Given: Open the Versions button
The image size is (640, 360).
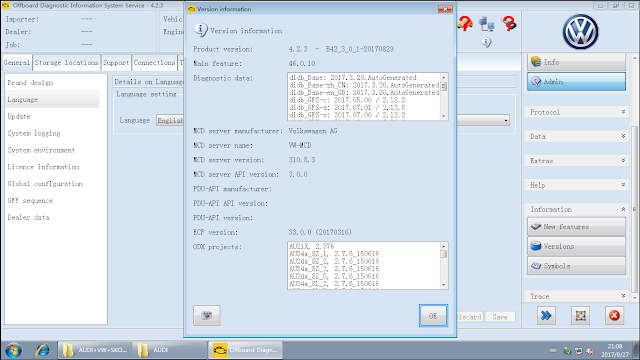Looking at the screenshot, I should (576, 246).
